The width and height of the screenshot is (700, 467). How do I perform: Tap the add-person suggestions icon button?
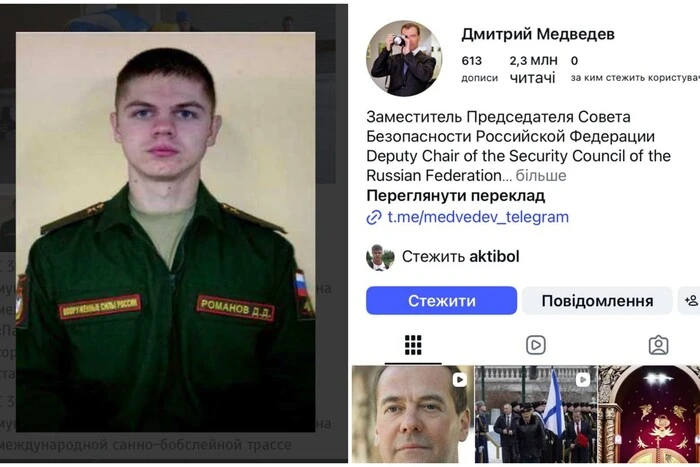(x=690, y=300)
